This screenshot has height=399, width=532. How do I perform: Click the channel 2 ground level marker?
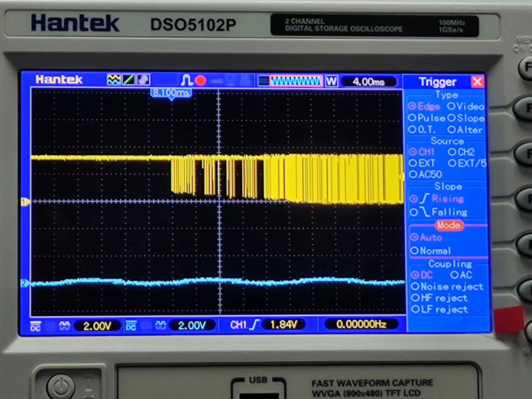[25, 283]
